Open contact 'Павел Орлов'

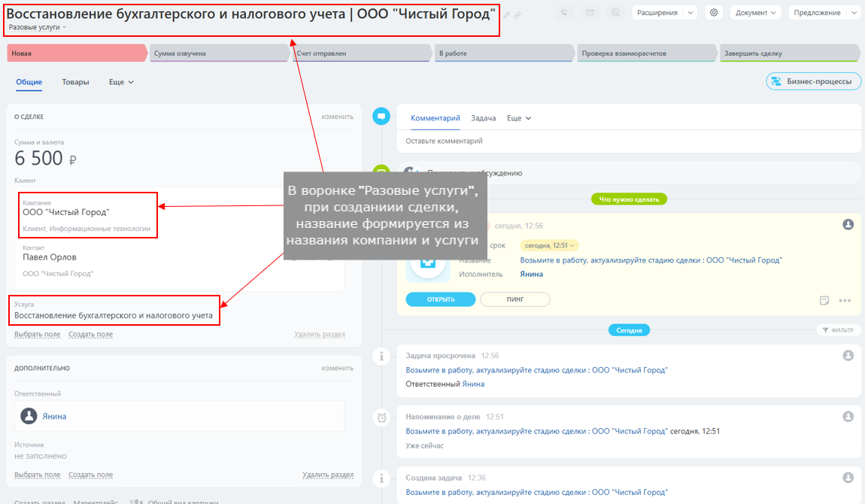[x=49, y=257]
